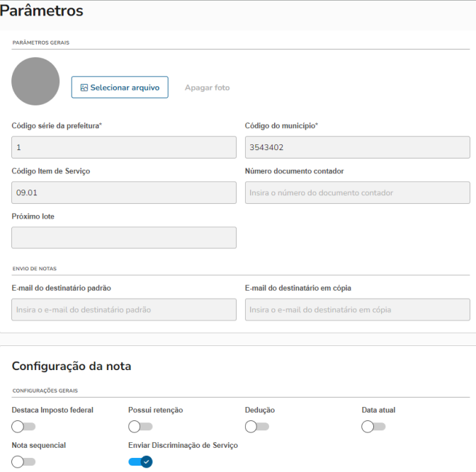Click the Envio de Notas section label
Screen dimensions: 476x472
point(34,269)
